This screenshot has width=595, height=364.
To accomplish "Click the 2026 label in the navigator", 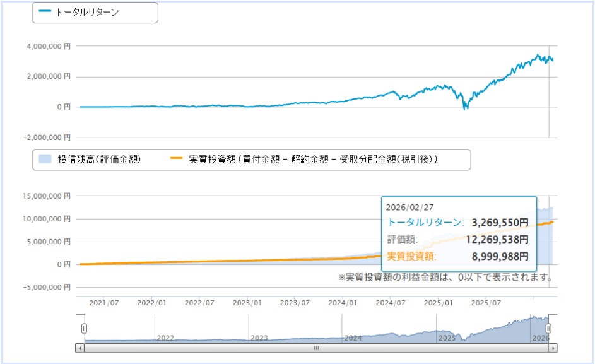I will click(x=539, y=338).
